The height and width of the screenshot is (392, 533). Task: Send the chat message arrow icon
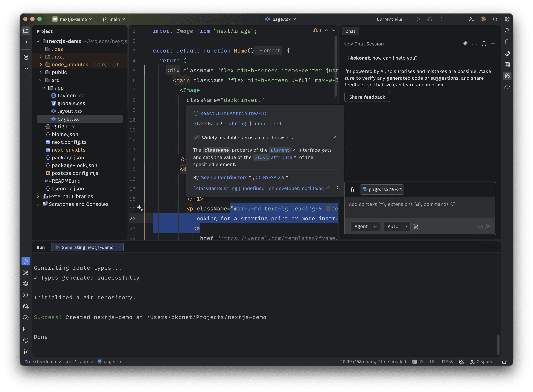tap(488, 226)
